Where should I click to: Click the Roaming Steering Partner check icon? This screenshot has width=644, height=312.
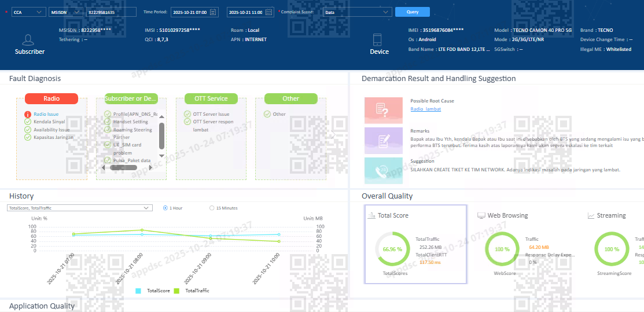pyautogui.click(x=108, y=130)
